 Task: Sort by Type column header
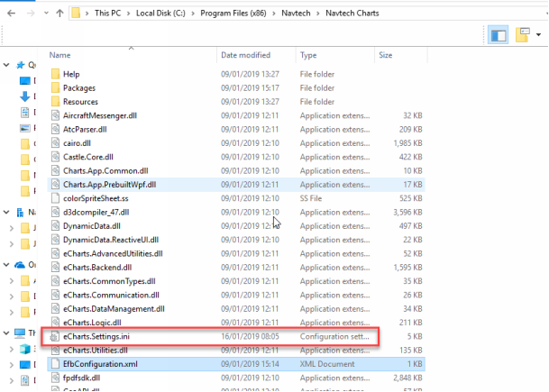[x=308, y=55]
